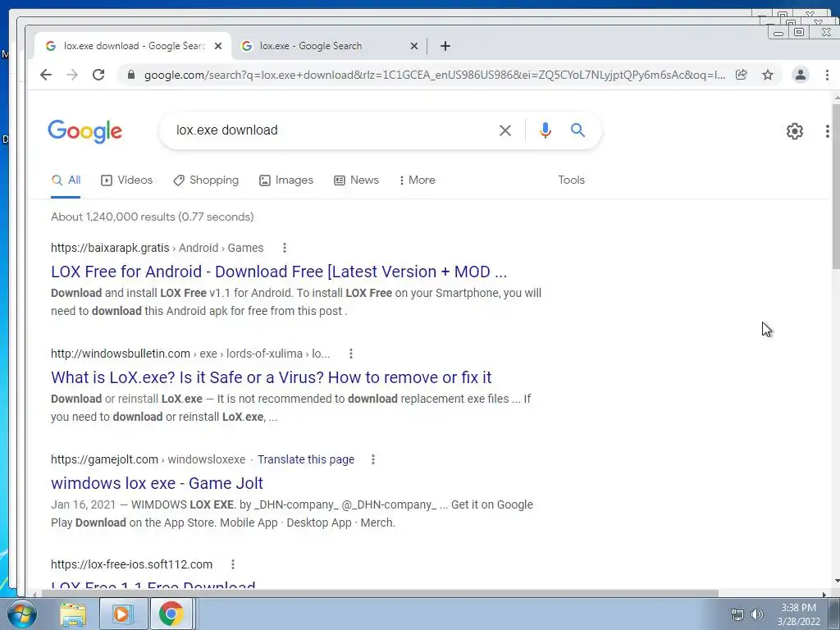Viewport: 840px width, 630px height.
Task: Open Windows Media Player from the taskbar
Action: (123, 614)
